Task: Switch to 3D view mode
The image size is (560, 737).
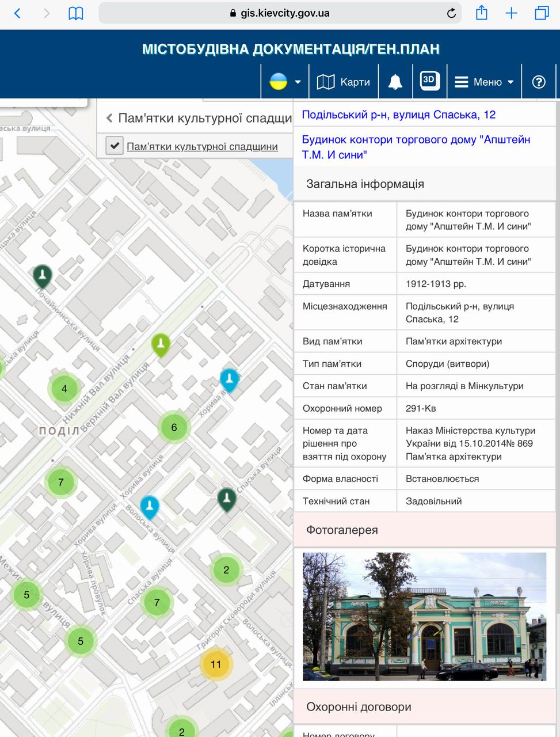Action: coord(430,81)
